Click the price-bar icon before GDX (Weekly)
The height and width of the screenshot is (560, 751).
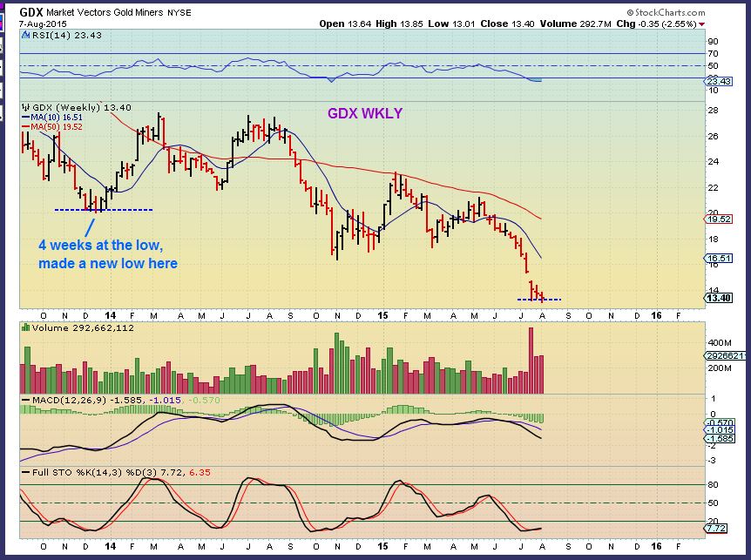pos(26,108)
